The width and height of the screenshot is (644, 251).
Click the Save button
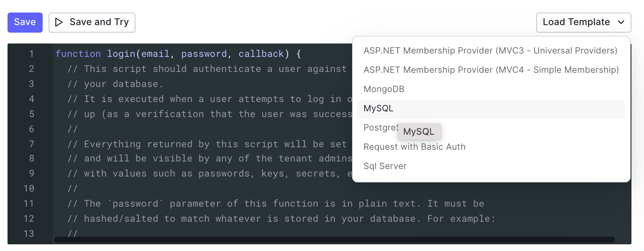[x=25, y=22]
